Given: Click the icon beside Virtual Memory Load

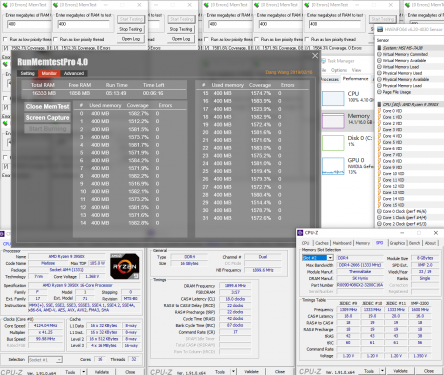Looking at the screenshot, I should coord(379,67).
